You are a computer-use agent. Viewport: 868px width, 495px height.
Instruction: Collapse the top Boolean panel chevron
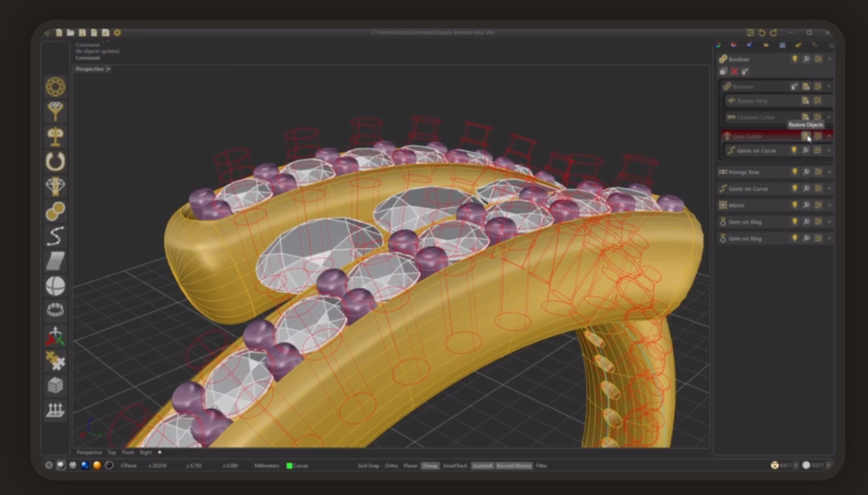(x=829, y=59)
